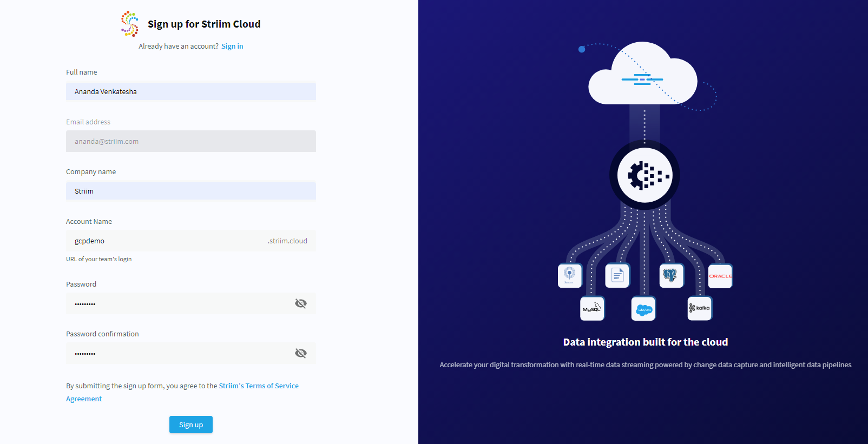Select the Password confirmation input field
The height and width of the screenshot is (444, 868).
click(179, 354)
